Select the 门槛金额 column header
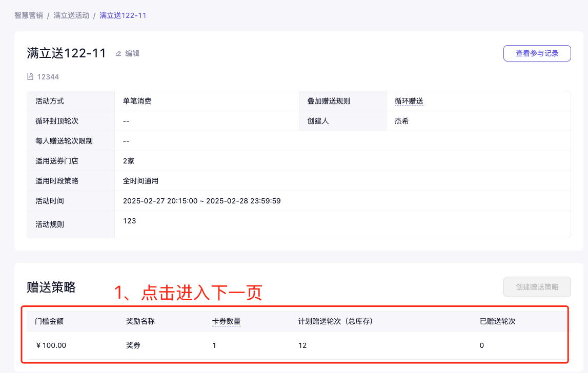The image size is (588, 373). point(49,321)
